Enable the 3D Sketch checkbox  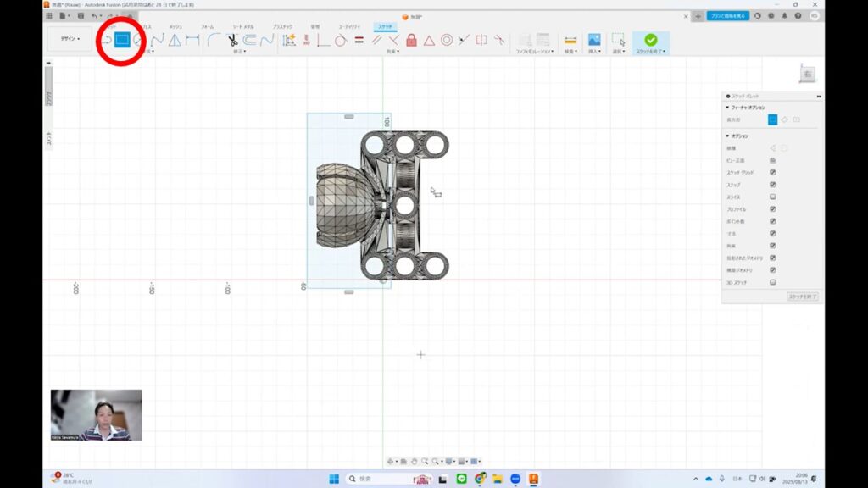tap(773, 282)
